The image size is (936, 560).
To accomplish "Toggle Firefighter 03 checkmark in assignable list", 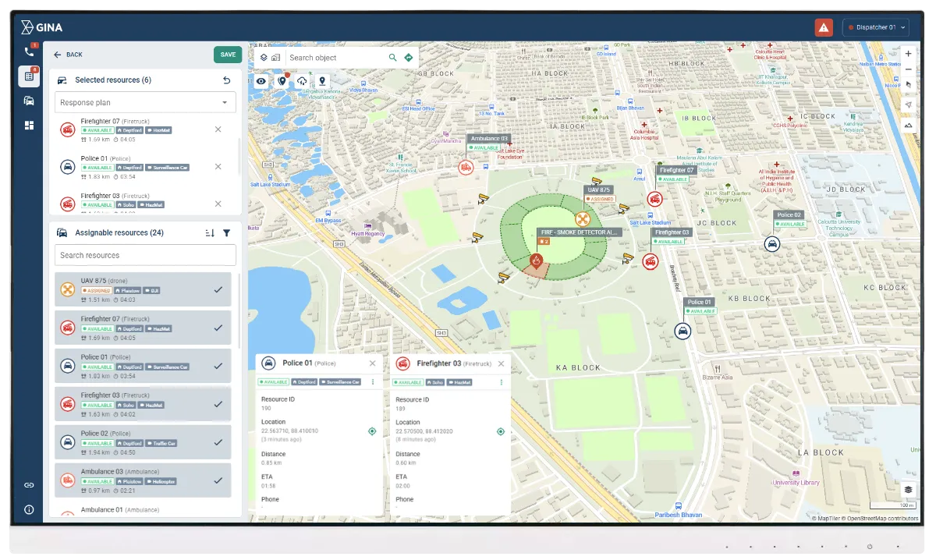I will (218, 404).
